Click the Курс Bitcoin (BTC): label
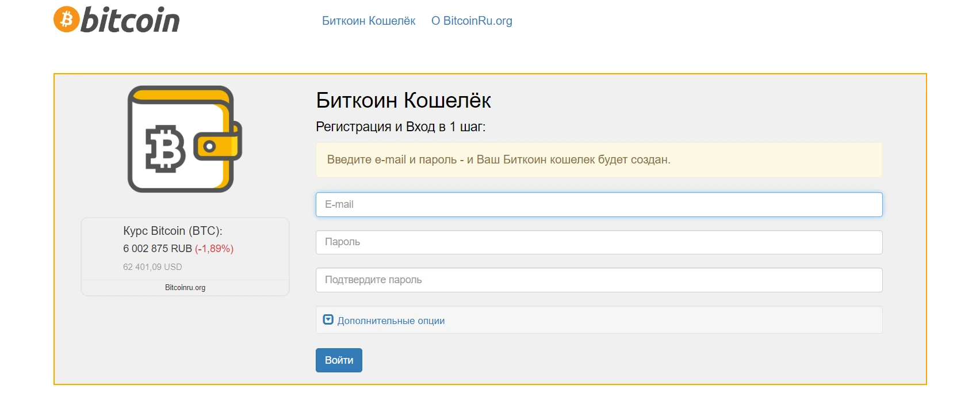The width and height of the screenshot is (980, 400). pos(173,231)
